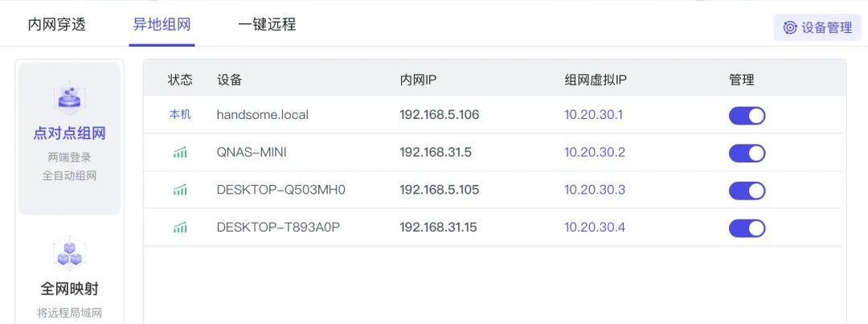
Task: Select the 全网映射 cubes icon
Action: tap(69, 254)
